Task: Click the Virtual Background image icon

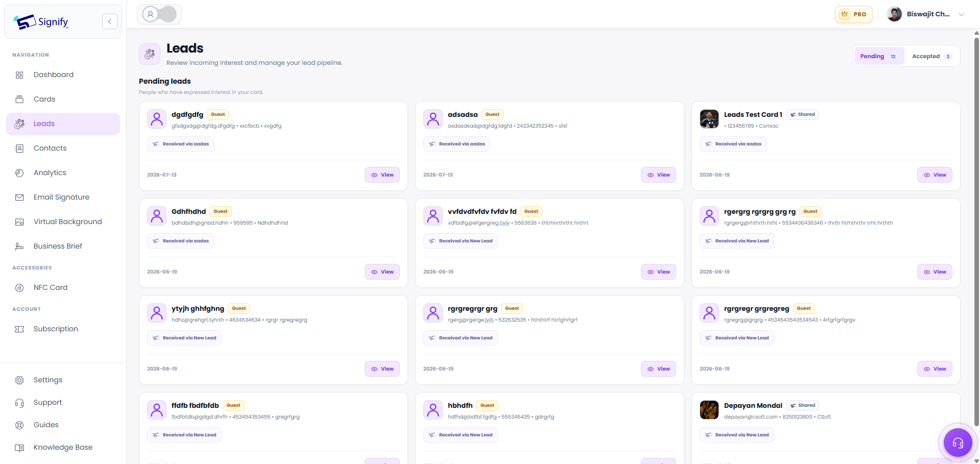Action: [19, 222]
